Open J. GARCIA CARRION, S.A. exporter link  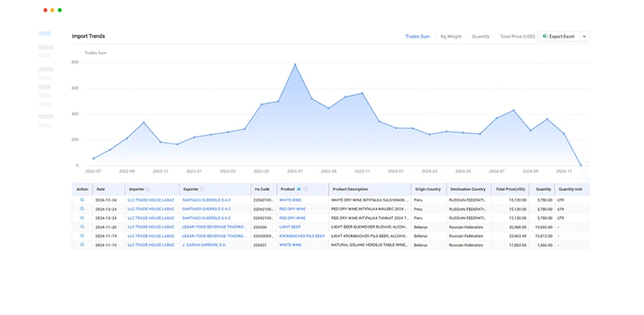point(204,244)
